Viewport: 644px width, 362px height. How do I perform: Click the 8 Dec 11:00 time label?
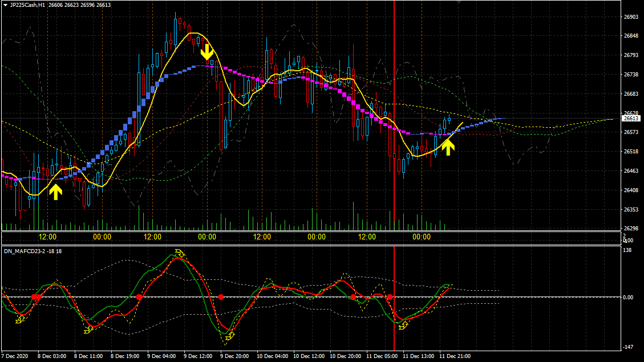(x=88, y=356)
